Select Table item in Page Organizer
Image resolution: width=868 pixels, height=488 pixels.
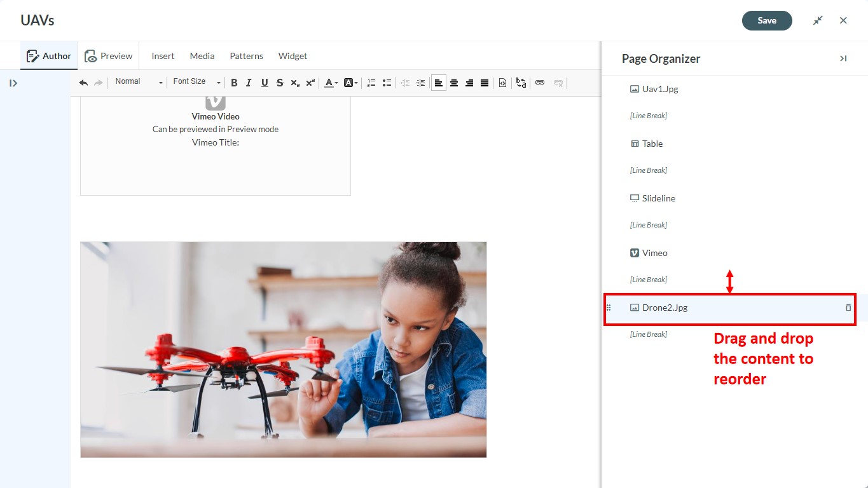652,144
